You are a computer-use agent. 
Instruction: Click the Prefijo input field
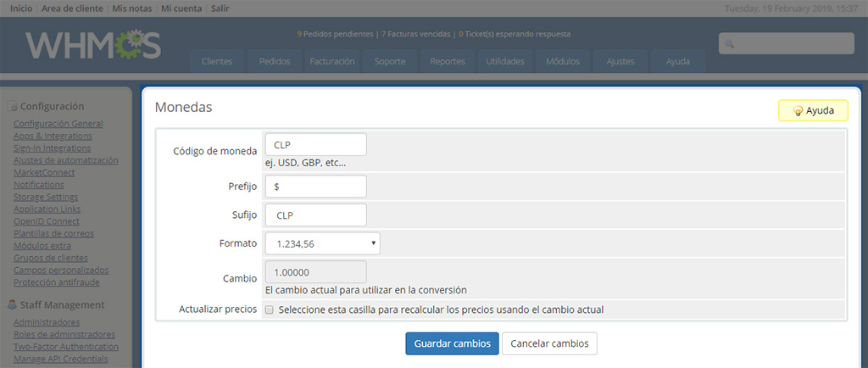(x=315, y=187)
